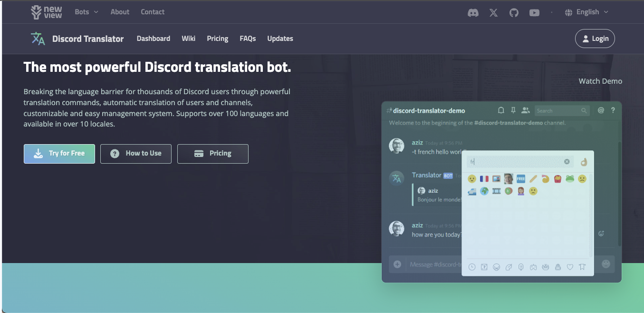Click the @ mentions icon

[601, 110]
